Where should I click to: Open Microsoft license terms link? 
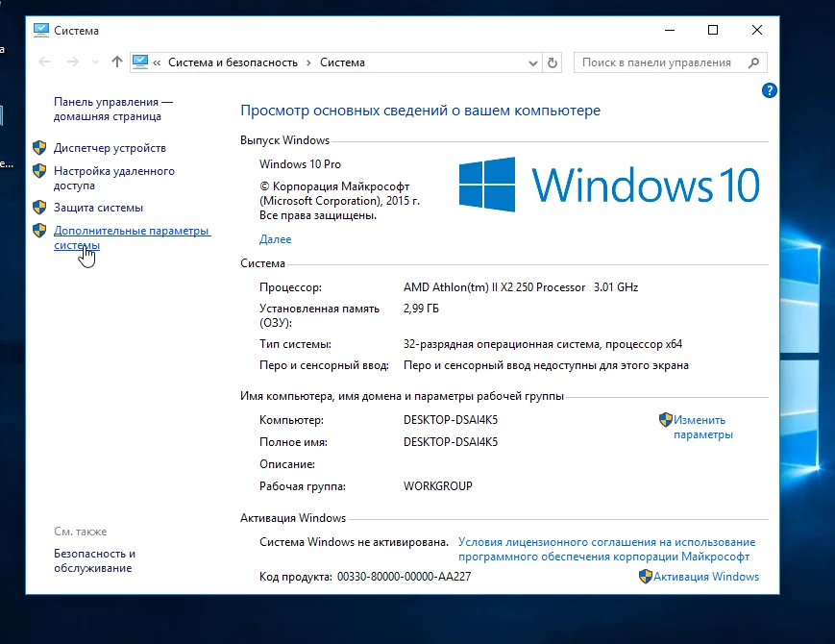click(x=606, y=549)
